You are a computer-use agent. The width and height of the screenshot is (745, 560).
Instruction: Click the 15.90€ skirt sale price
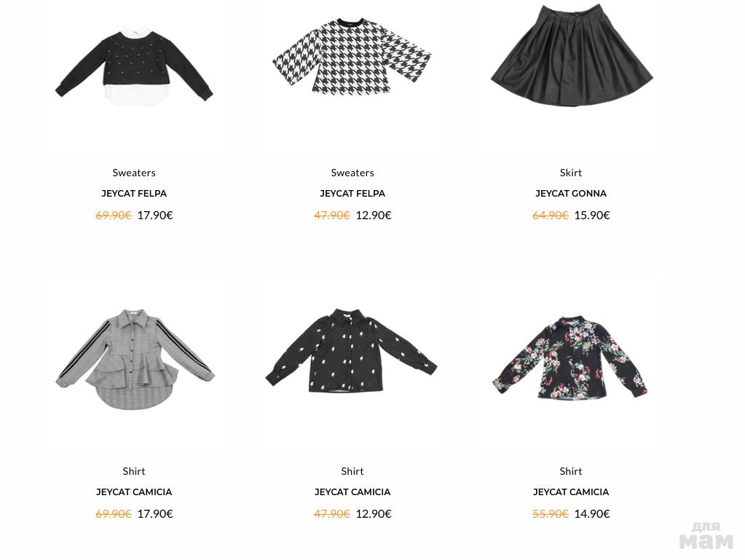tap(592, 215)
